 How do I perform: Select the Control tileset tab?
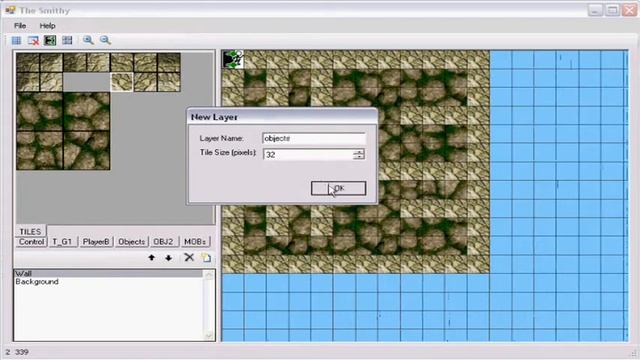(31, 242)
